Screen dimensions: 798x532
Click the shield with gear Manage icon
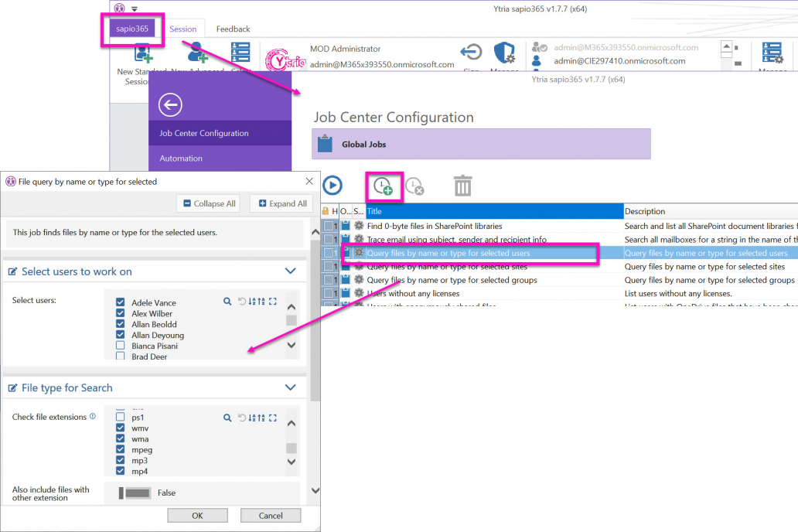(x=504, y=53)
